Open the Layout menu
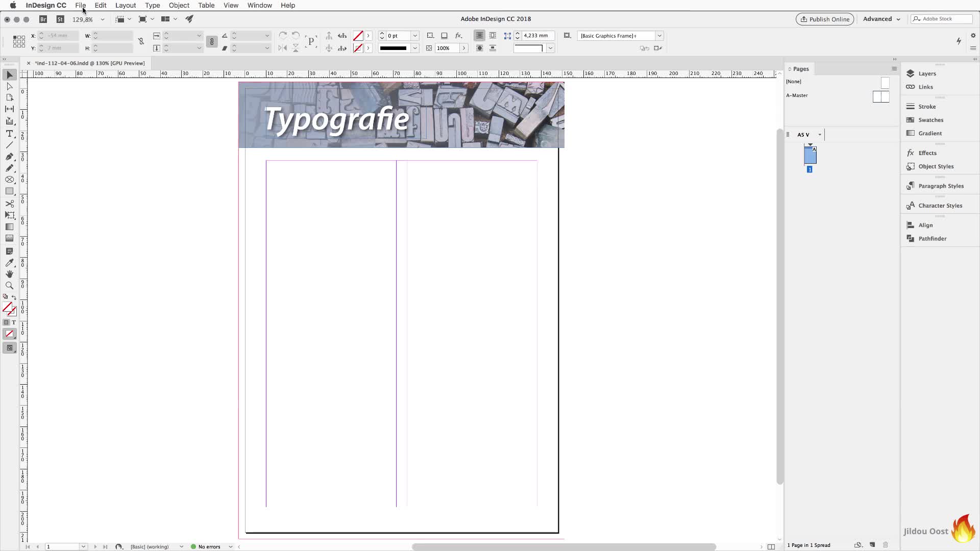Screen dimensions: 980x551 tap(126, 5)
